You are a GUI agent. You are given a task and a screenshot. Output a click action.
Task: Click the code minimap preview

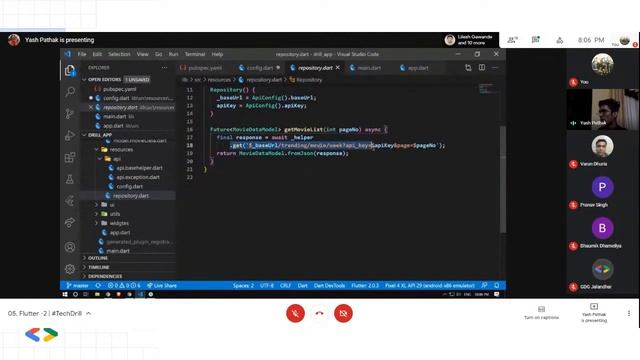[x=488, y=89]
